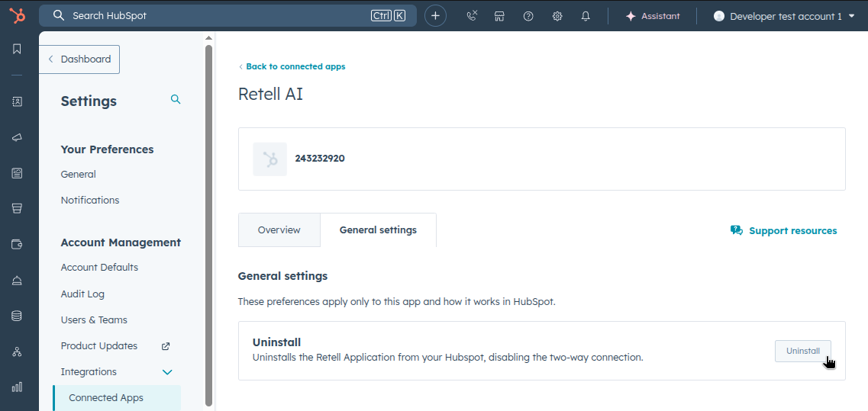This screenshot has height=411, width=868.
Task: Open Sales icon in left rail
Action: [17, 208]
